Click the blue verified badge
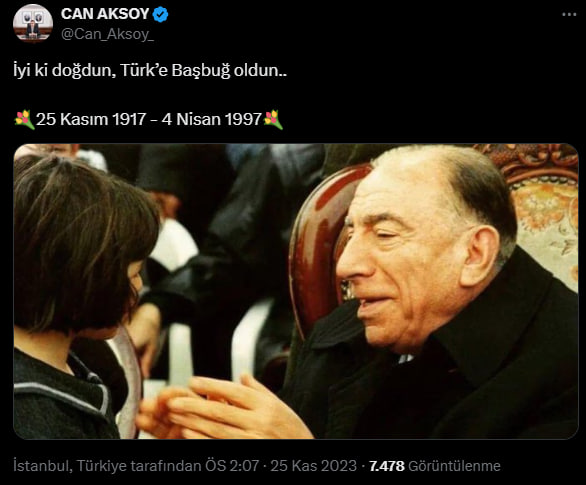The width and height of the screenshot is (586, 485). (161, 15)
